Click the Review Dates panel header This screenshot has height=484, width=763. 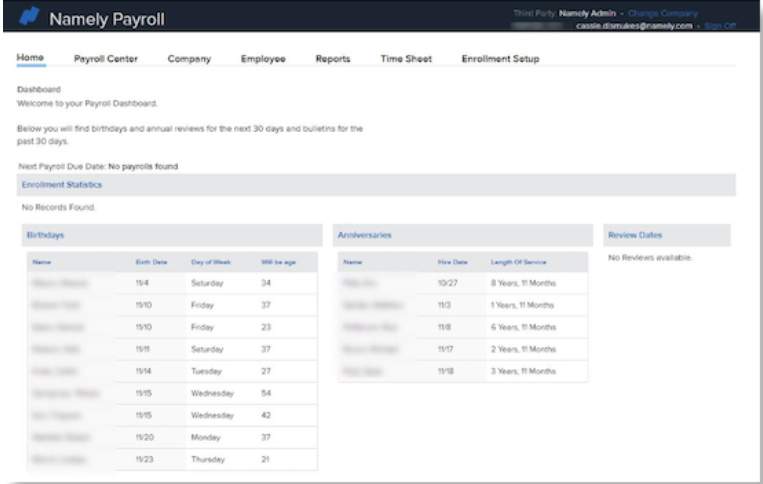click(x=635, y=235)
